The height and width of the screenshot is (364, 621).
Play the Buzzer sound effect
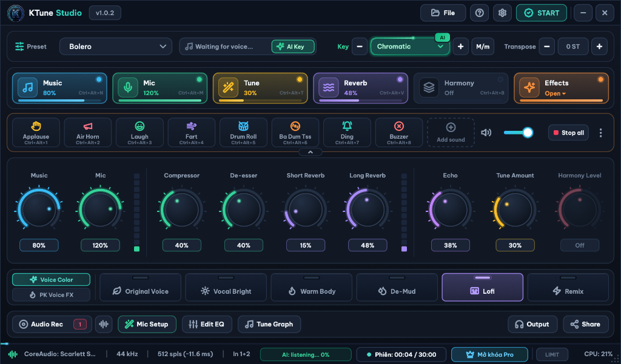coord(399,133)
